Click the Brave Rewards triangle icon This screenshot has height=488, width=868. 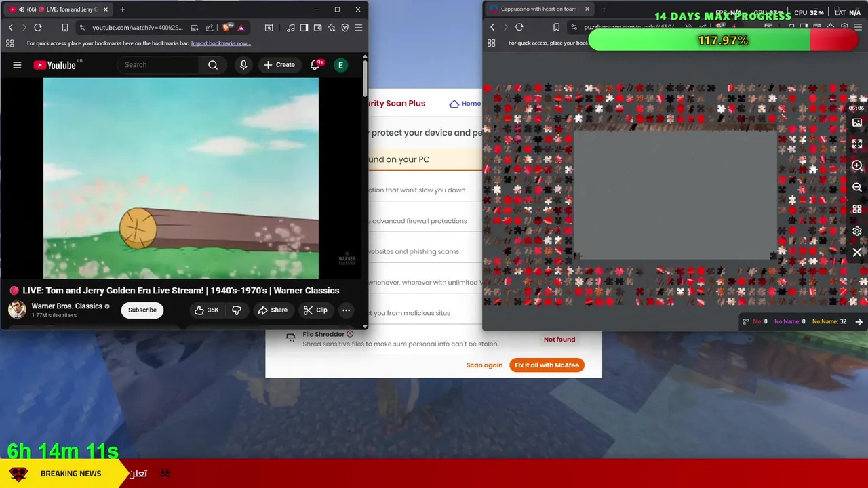[241, 28]
